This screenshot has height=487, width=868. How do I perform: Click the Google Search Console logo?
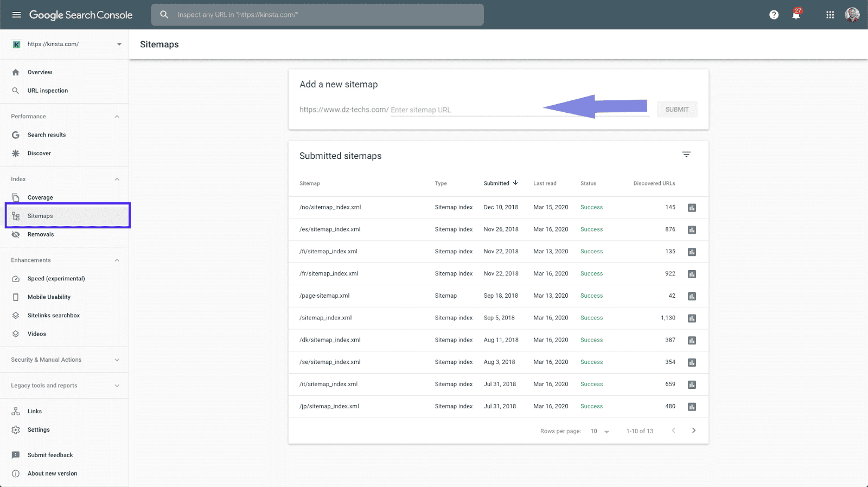[x=81, y=15]
